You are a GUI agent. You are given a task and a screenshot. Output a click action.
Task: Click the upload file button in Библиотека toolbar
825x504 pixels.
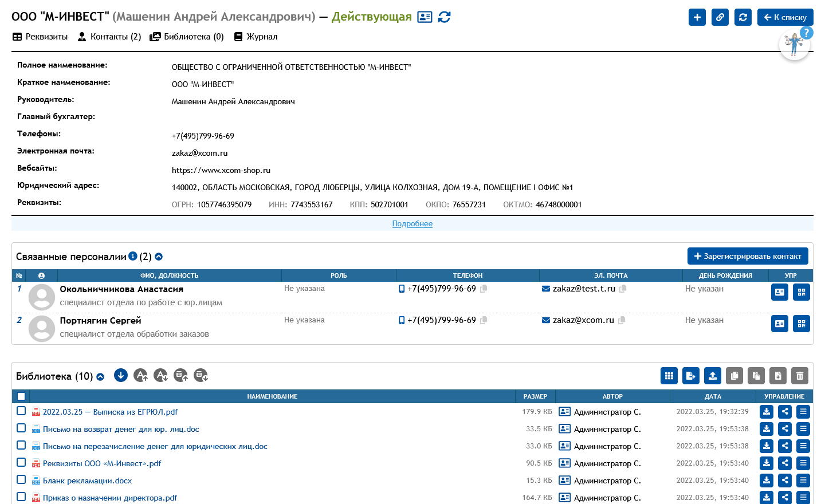point(713,376)
